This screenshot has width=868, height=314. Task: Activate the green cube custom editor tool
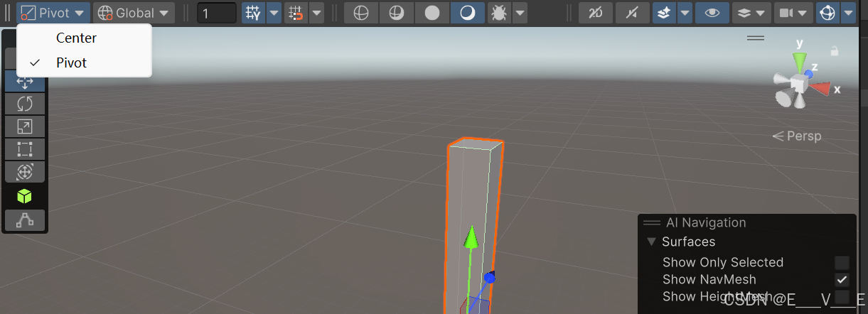point(25,196)
